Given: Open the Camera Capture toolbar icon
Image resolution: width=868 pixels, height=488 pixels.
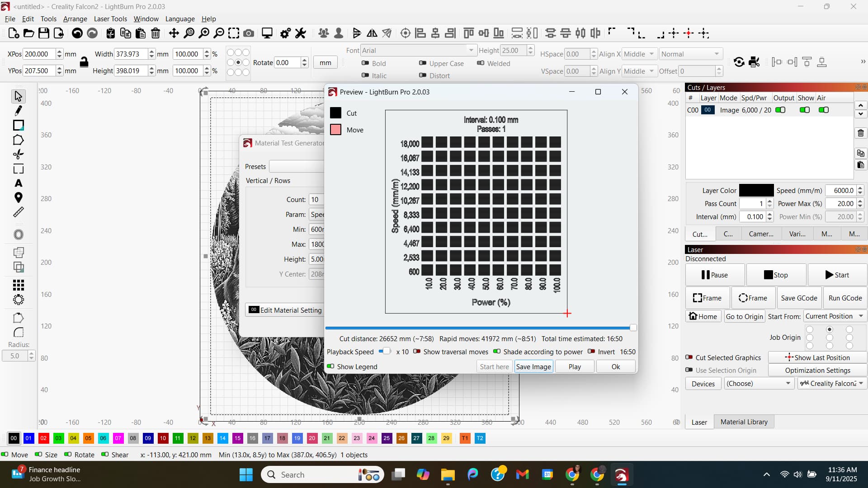Looking at the screenshot, I should click(x=248, y=33).
